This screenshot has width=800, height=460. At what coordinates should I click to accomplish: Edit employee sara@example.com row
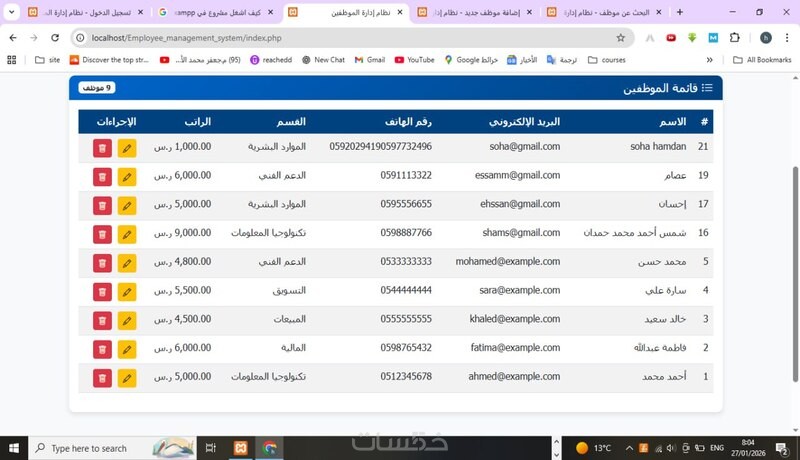tap(127, 292)
